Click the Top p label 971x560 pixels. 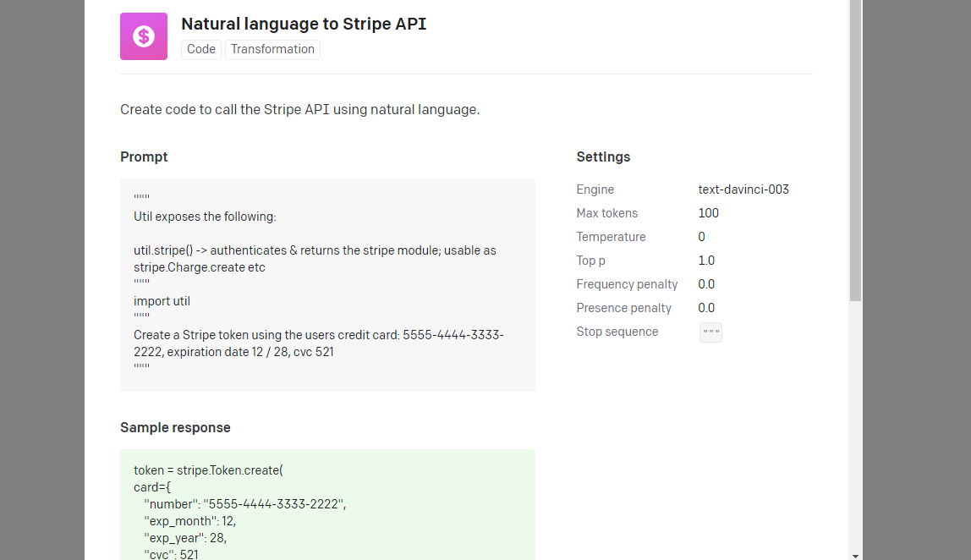pyautogui.click(x=590, y=261)
